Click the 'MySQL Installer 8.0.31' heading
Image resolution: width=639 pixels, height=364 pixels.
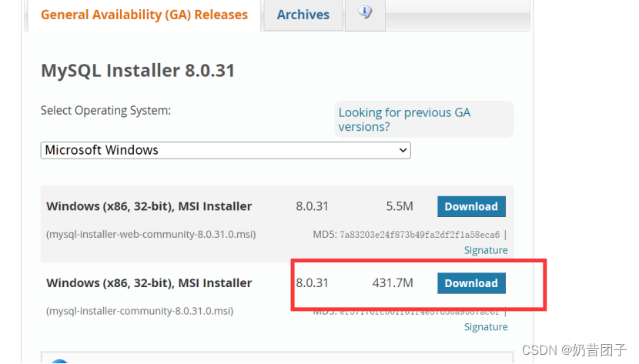click(138, 71)
